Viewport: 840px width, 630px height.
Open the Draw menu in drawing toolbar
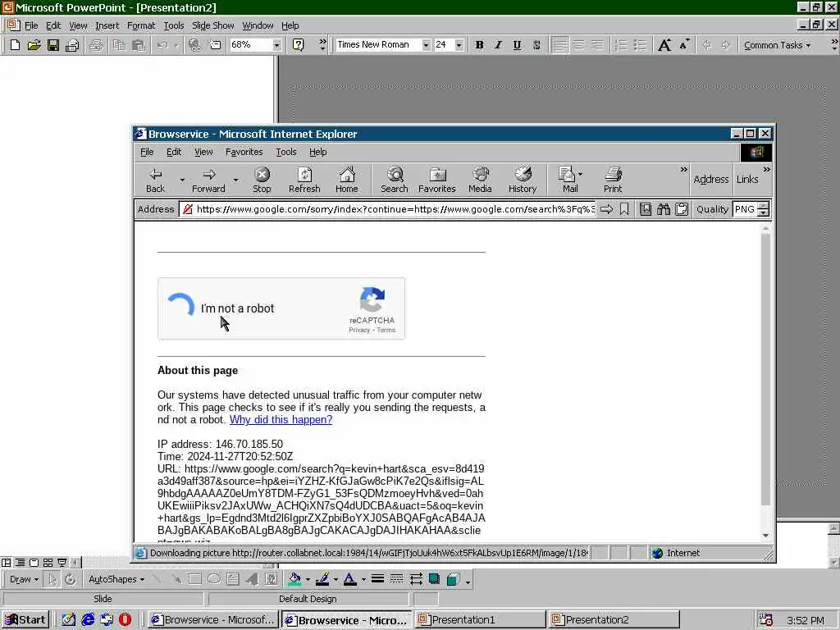click(x=24, y=579)
